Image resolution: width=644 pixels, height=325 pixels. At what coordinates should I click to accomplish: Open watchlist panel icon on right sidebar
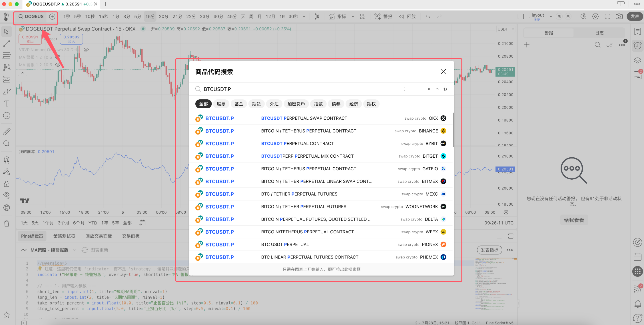pos(637,31)
